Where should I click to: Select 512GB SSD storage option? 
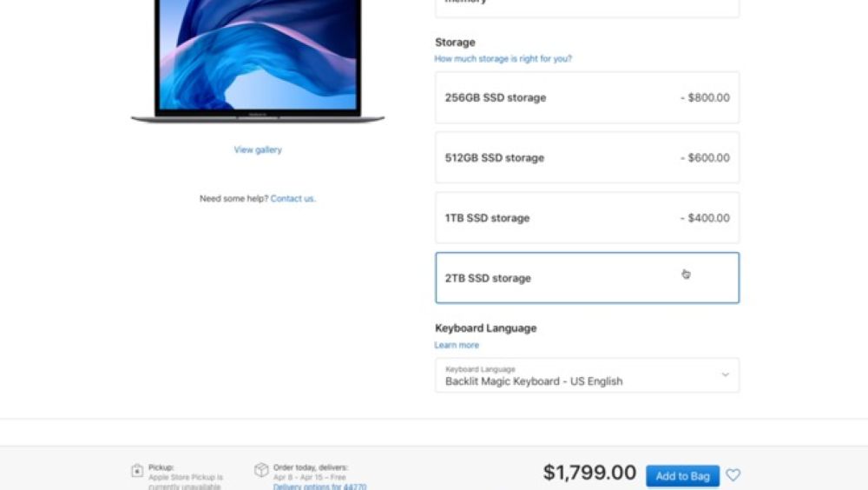(x=587, y=157)
